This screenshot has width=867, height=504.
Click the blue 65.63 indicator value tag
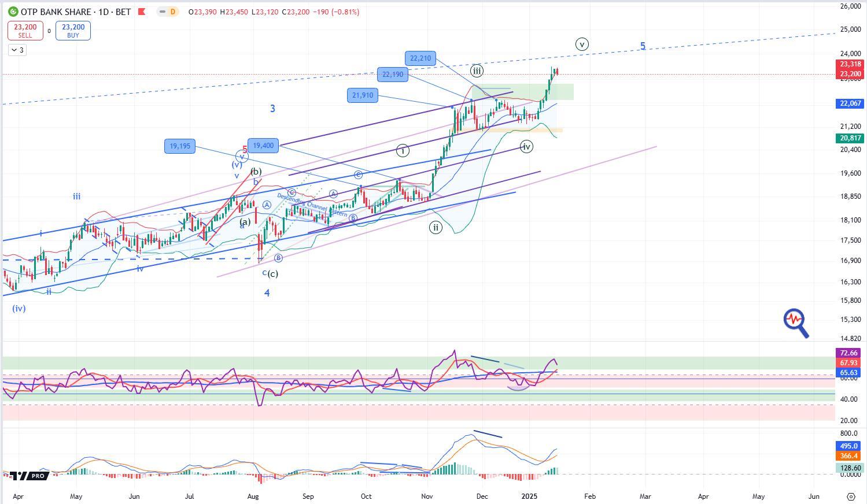click(848, 373)
